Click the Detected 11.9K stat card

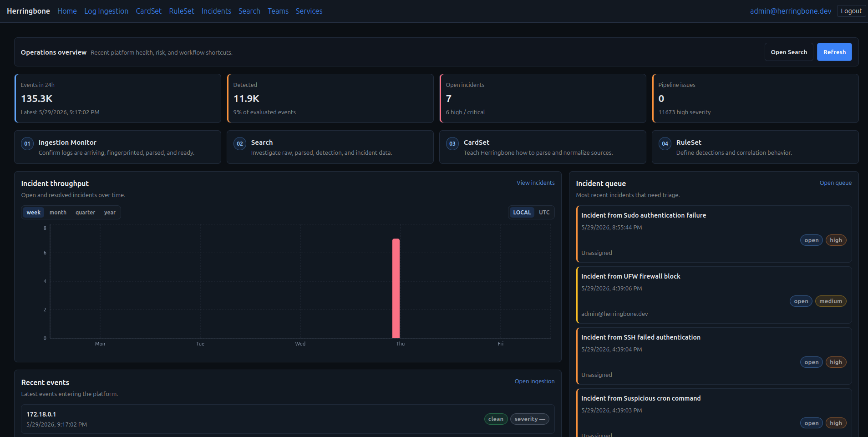pos(330,98)
